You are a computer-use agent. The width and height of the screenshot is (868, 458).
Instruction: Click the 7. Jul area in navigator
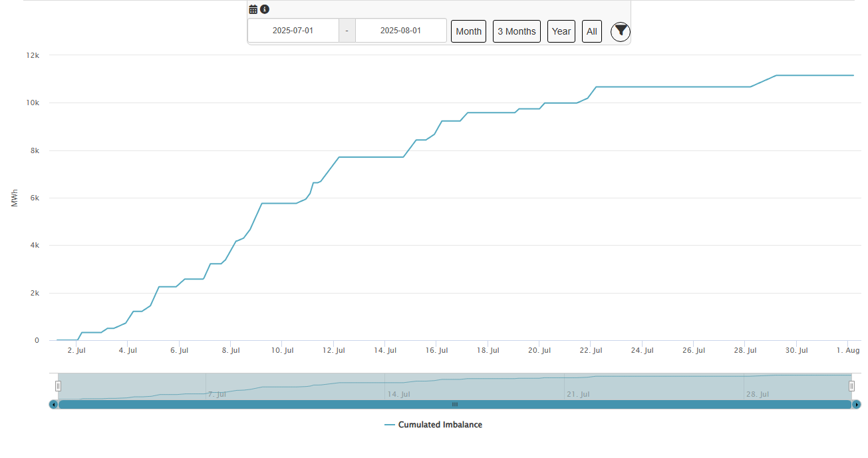[x=217, y=394]
